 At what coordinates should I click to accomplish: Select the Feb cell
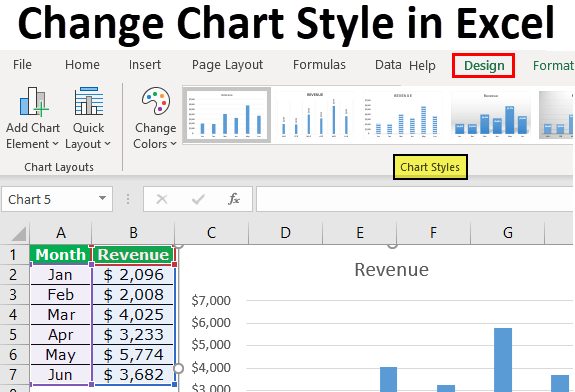tap(61, 294)
